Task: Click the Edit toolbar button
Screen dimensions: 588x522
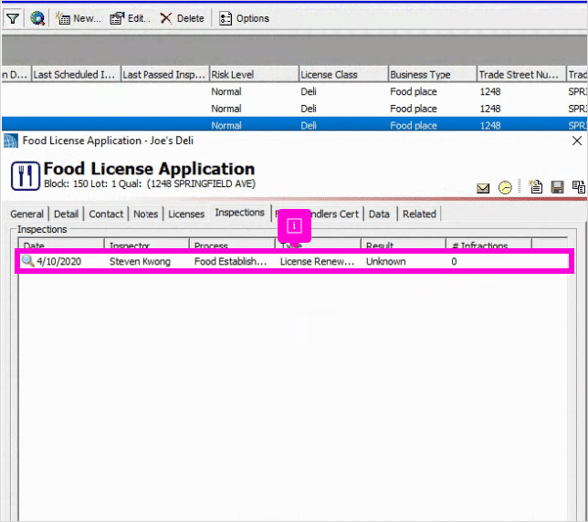Action: 129,18
